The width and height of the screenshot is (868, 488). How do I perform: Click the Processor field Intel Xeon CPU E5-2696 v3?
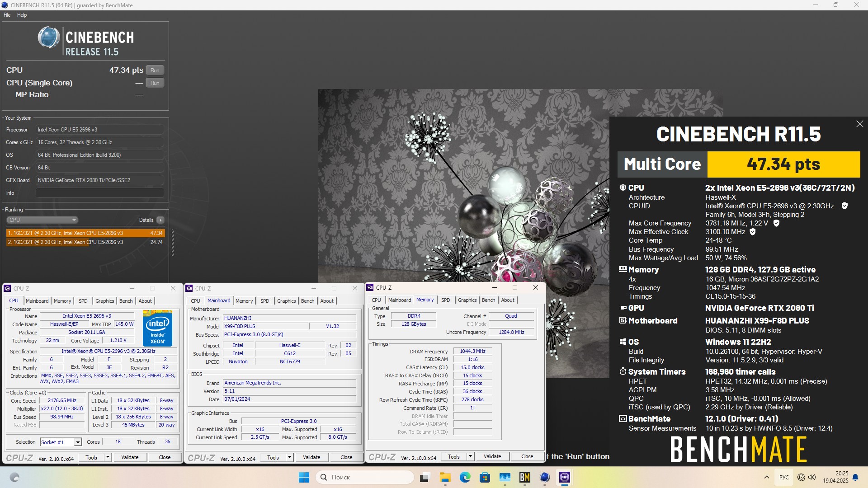(x=100, y=130)
